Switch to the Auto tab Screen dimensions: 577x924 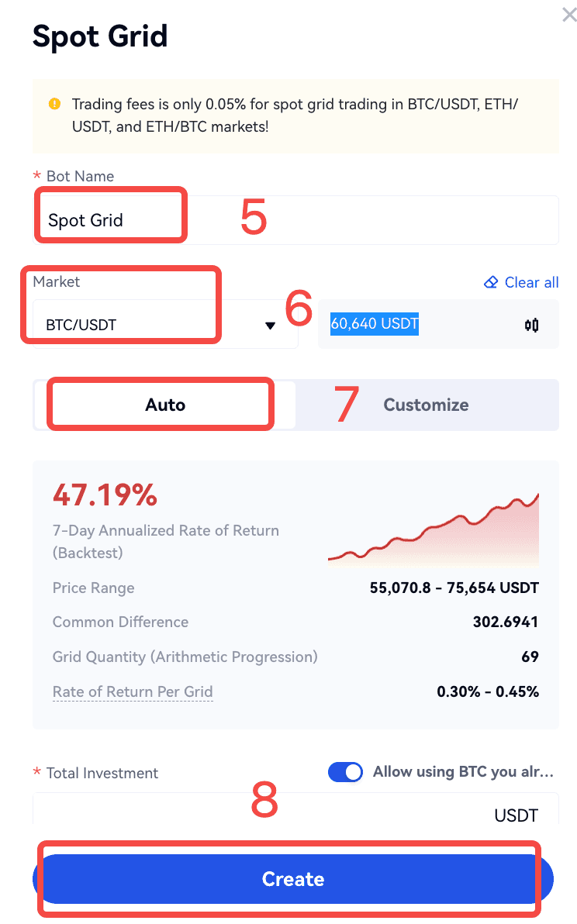coord(165,405)
